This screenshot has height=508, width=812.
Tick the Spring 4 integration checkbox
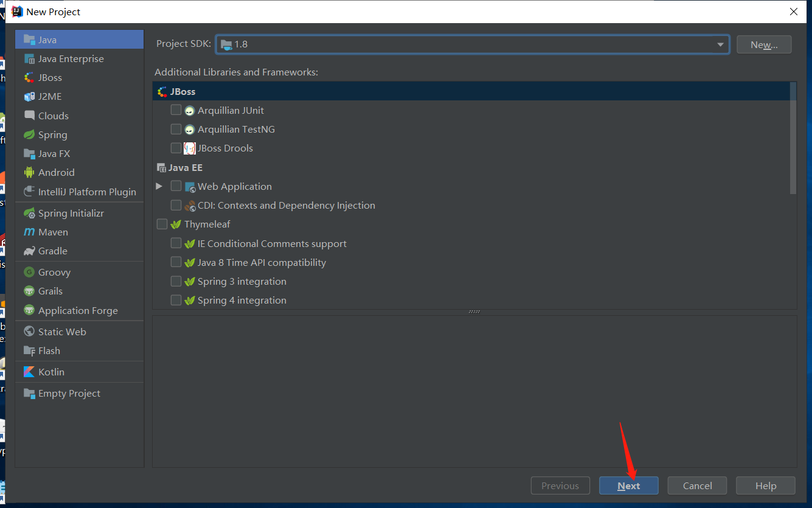pyautogui.click(x=176, y=300)
